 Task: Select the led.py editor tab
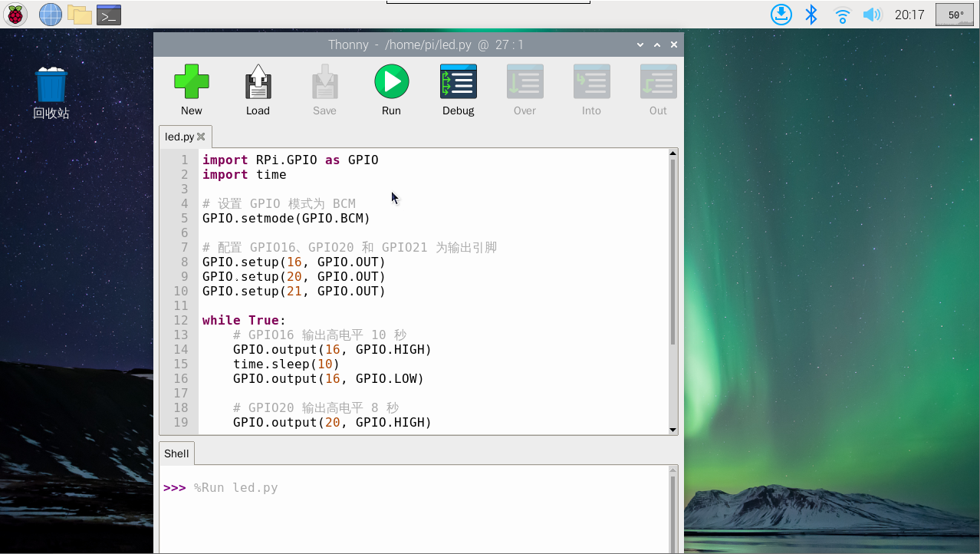coord(179,137)
